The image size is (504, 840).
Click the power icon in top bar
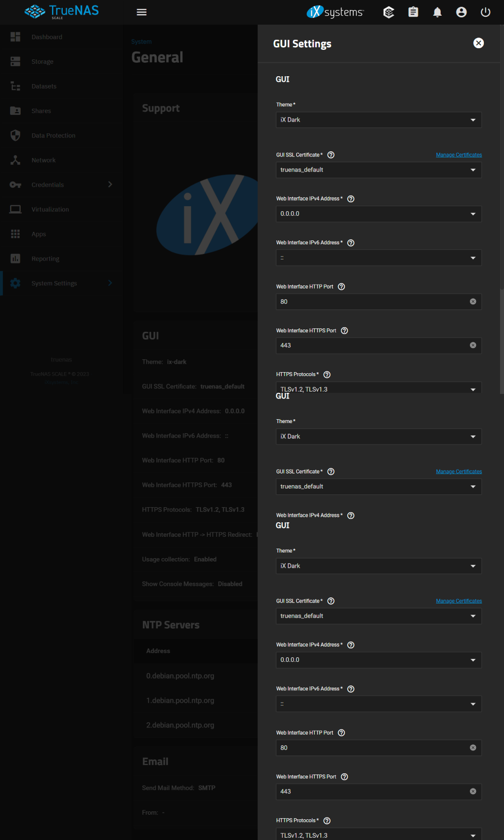[486, 12]
